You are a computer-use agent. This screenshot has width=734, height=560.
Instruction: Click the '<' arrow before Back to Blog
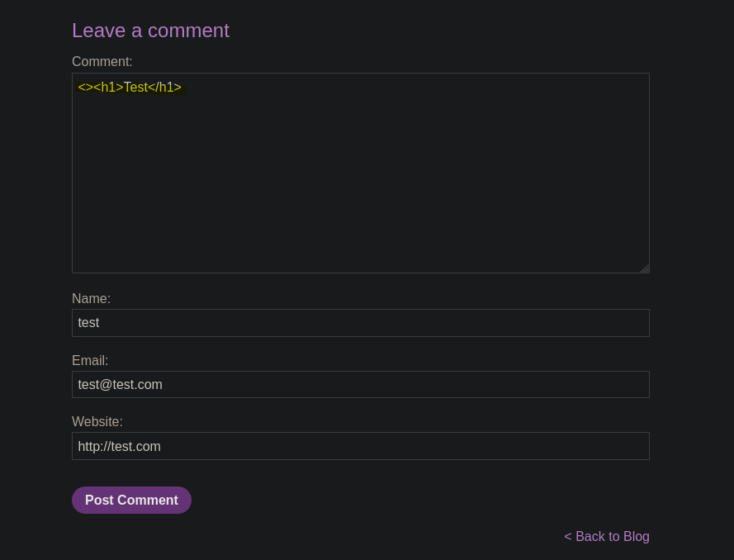568,537
